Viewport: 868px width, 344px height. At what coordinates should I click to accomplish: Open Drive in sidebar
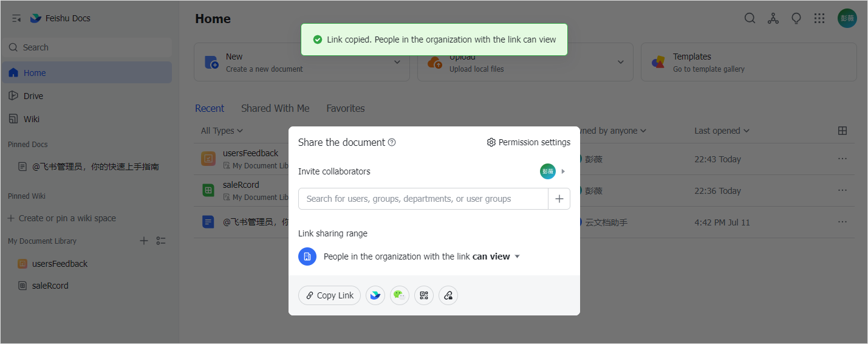pyautogui.click(x=87, y=95)
